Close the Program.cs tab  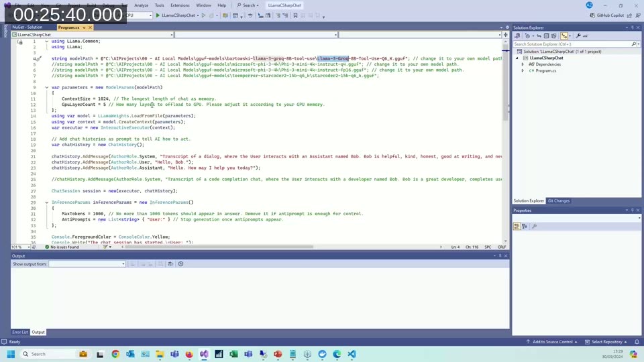[x=90, y=27]
